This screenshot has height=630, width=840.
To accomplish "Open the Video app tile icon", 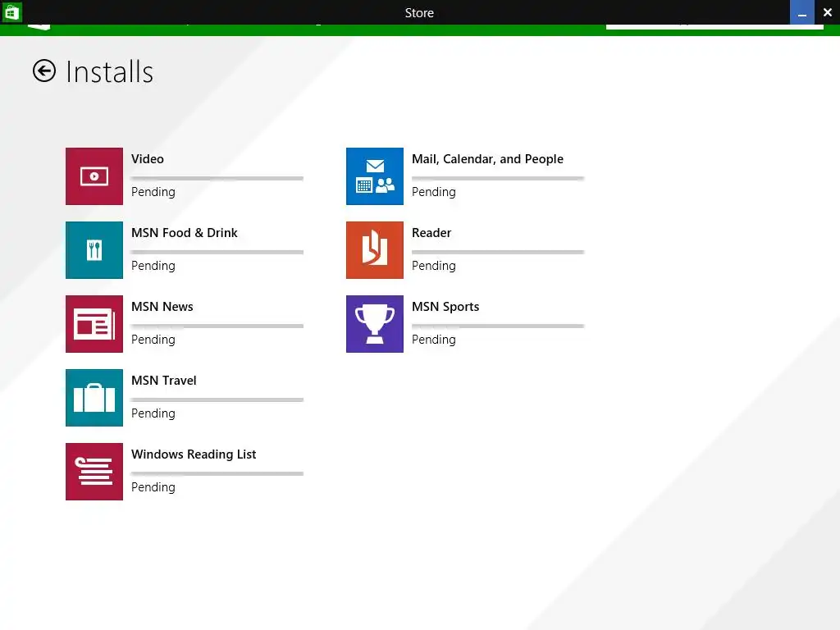I will pyautogui.click(x=94, y=176).
